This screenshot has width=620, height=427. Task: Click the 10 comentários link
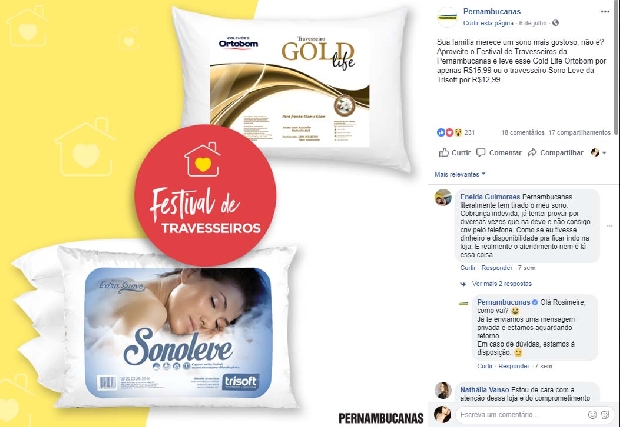click(523, 132)
